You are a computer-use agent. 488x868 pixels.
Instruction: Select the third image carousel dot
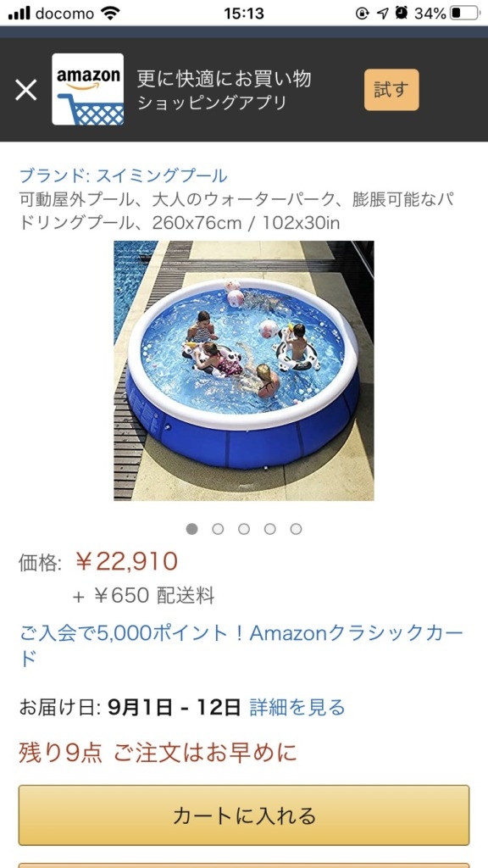point(244,529)
